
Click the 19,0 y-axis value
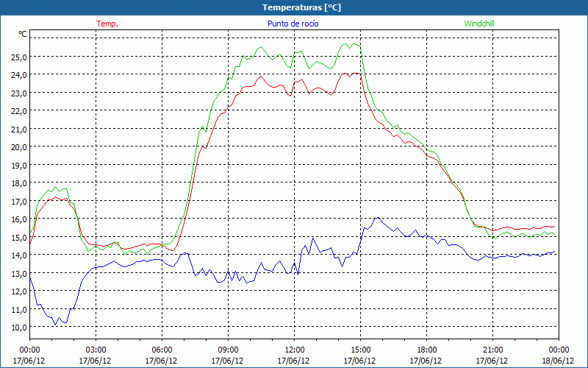coord(18,165)
